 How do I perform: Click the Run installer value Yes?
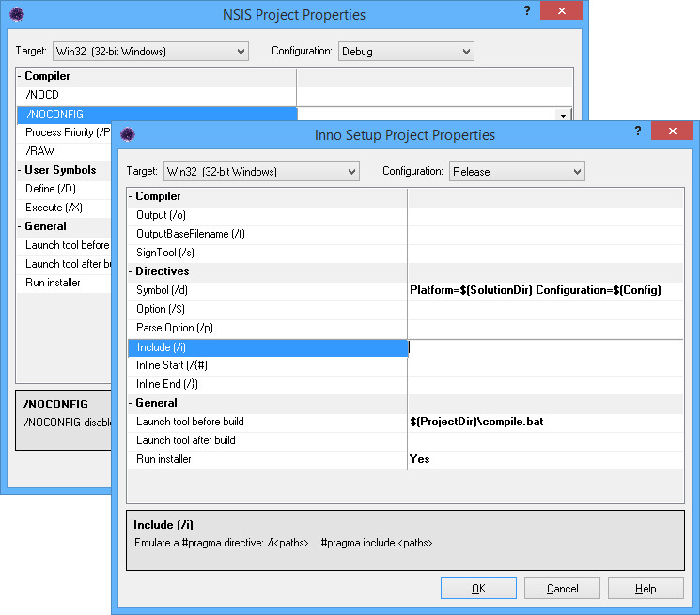tap(419, 459)
